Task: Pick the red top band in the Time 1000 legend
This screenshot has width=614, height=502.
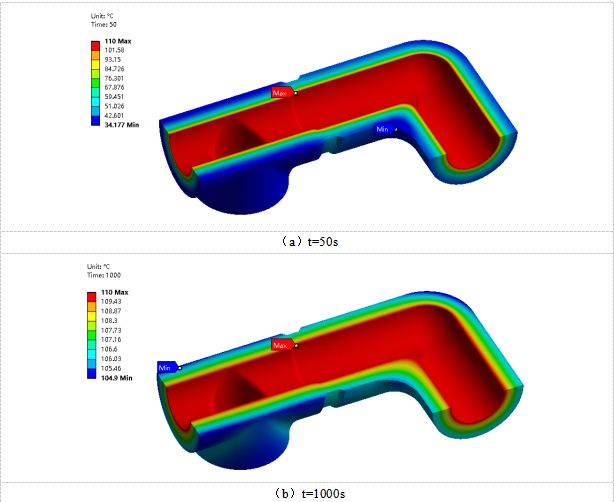Action: (x=92, y=297)
